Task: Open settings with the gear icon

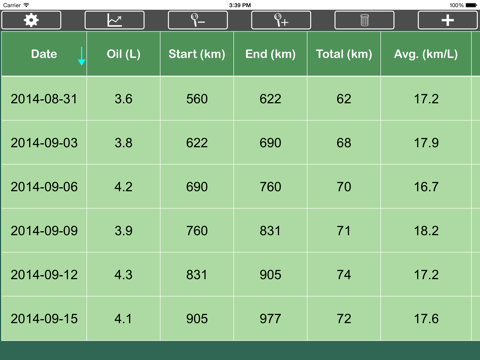Action: (31, 20)
